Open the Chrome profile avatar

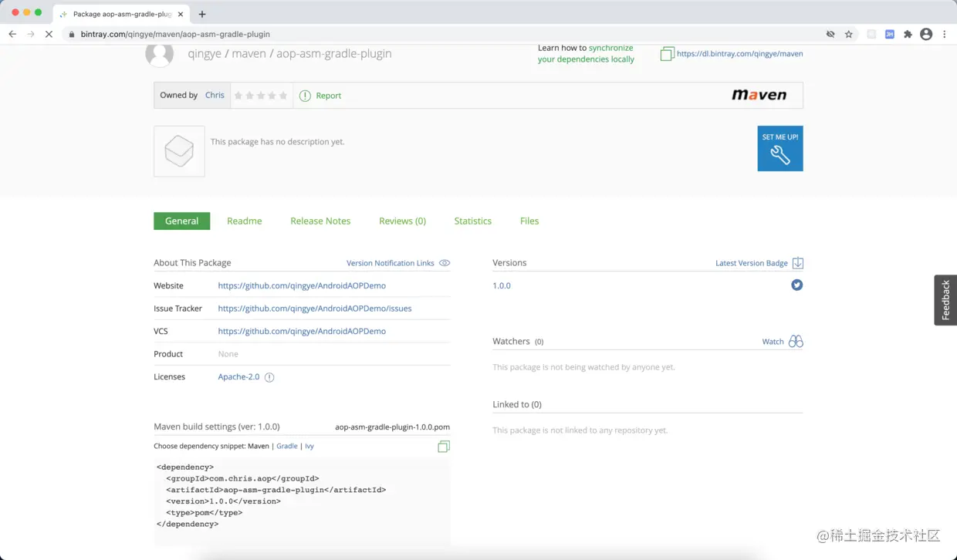tap(926, 34)
